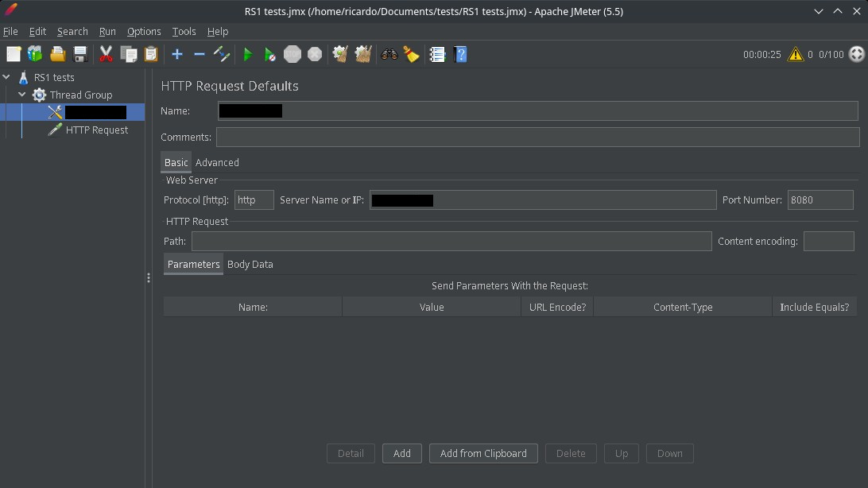Click the Detail button
Screen dimensions: 868x488
351,453
